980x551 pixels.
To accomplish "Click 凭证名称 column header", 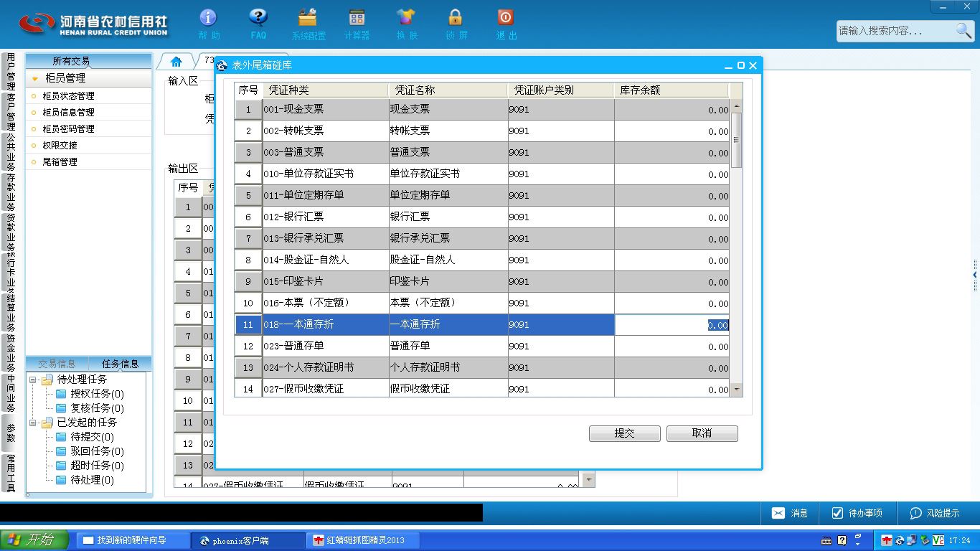I will (448, 90).
